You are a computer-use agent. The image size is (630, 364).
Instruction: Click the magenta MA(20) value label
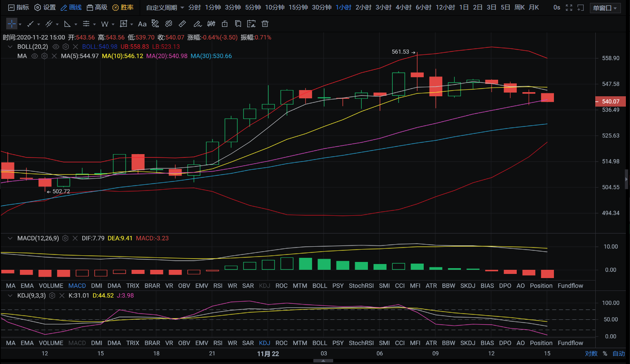(167, 56)
